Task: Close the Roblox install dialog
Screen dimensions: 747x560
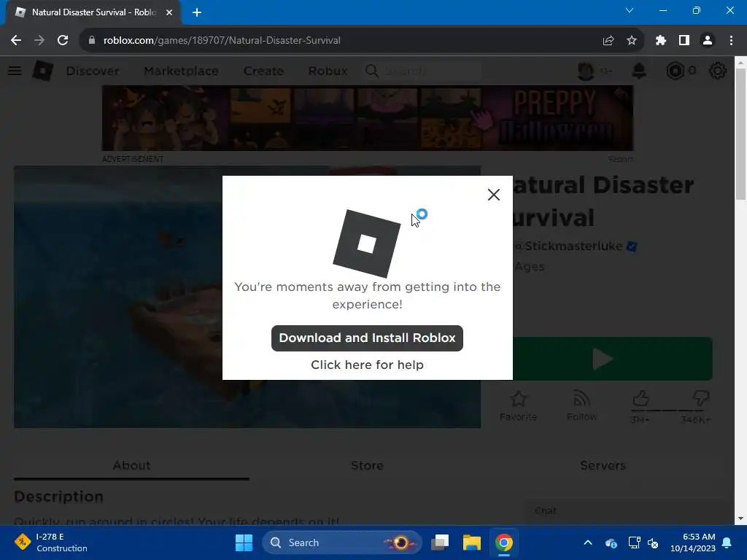Action: 494,194
